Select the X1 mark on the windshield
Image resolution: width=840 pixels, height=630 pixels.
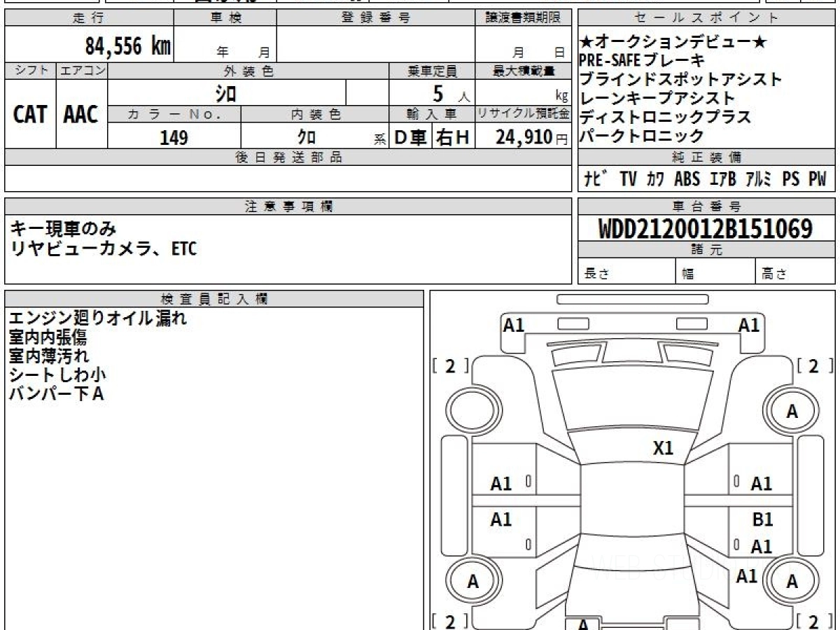tap(663, 448)
